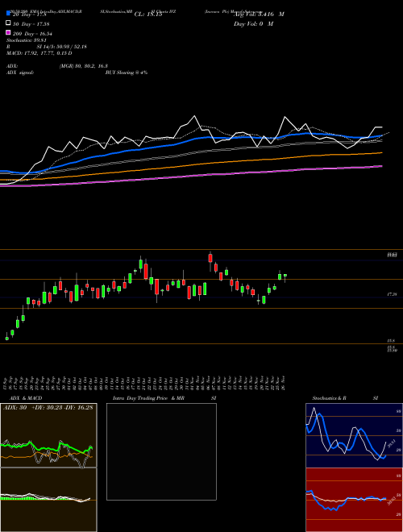This screenshot has width=403, height=532.
Task: Select the '200 Day = 16.54' legend text
Action: tap(32, 34)
